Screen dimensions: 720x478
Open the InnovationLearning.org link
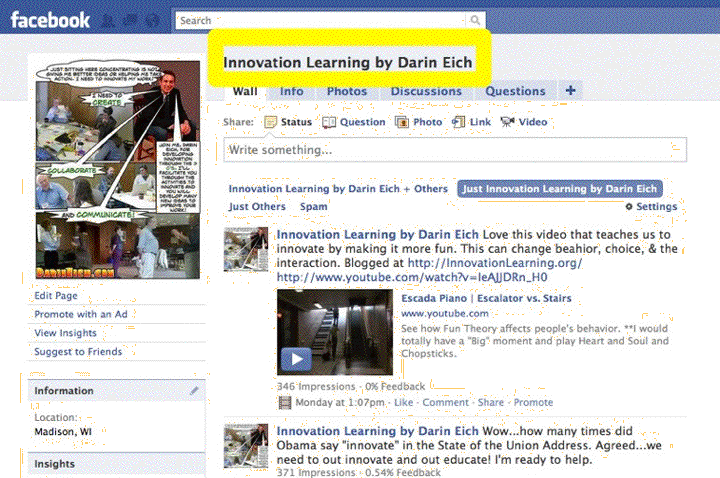click(x=495, y=263)
